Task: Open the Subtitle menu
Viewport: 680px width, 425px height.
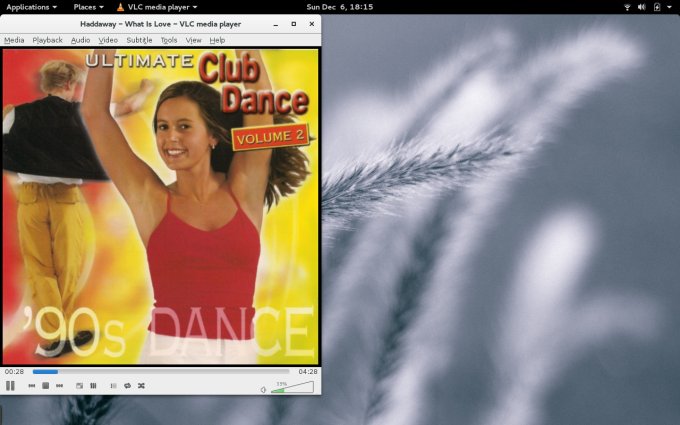Action: (x=139, y=40)
